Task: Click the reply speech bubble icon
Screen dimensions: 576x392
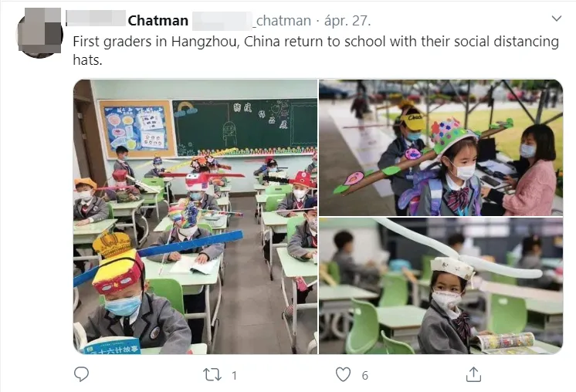Action: [x=81, y=374]
